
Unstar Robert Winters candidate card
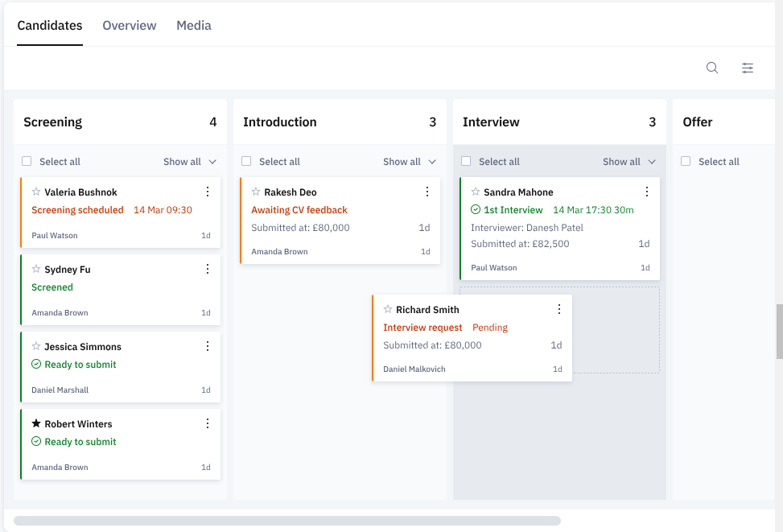pyautogui.click(x=36, y=424)
